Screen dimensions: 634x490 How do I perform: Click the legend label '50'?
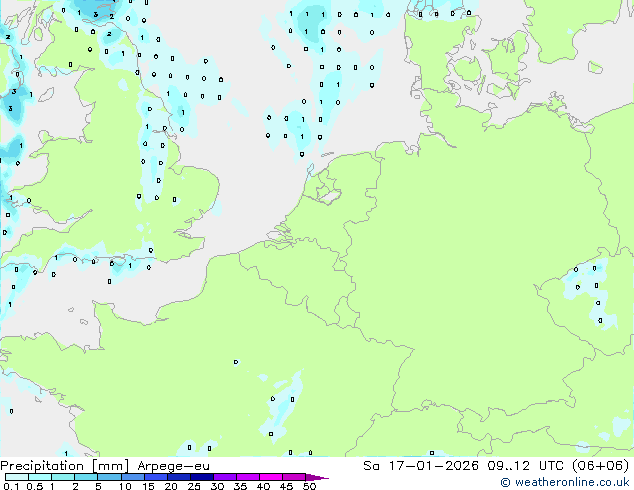coord(309,486)
